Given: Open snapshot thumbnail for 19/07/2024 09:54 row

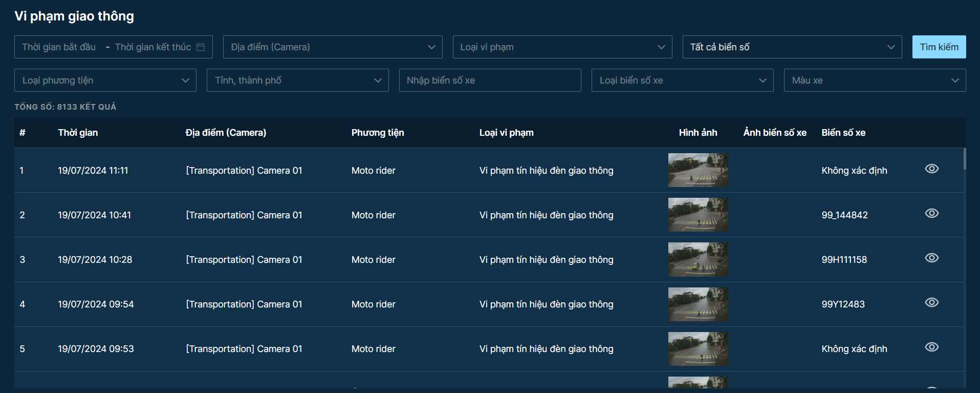Looking at the screenshot, I should click(698, 304).
